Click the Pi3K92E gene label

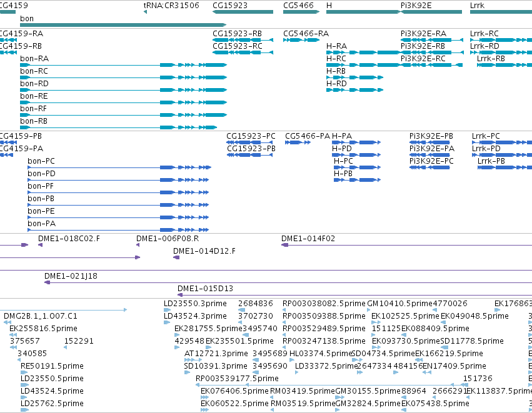point(416,6)
